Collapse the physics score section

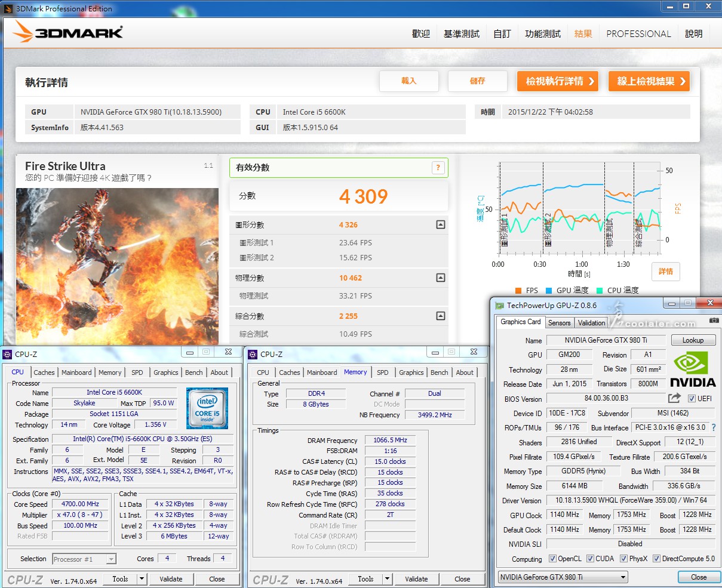click(440, 278)
